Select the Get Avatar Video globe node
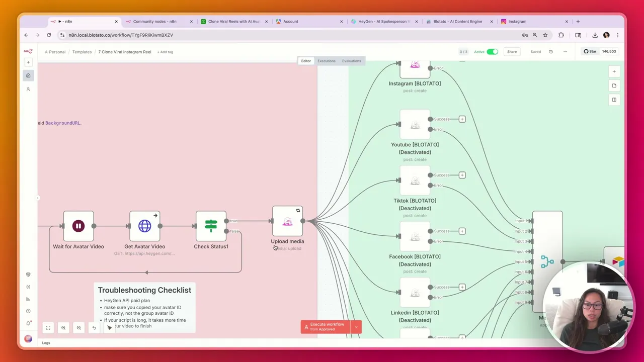Viewport: 644px width, 362px height. (145, 226)
